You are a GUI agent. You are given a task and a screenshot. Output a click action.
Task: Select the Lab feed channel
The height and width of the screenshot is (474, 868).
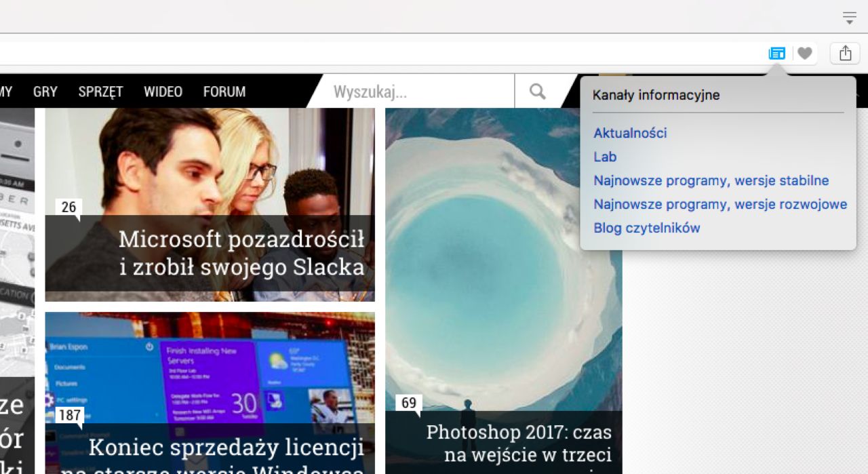tap(604, 157)
